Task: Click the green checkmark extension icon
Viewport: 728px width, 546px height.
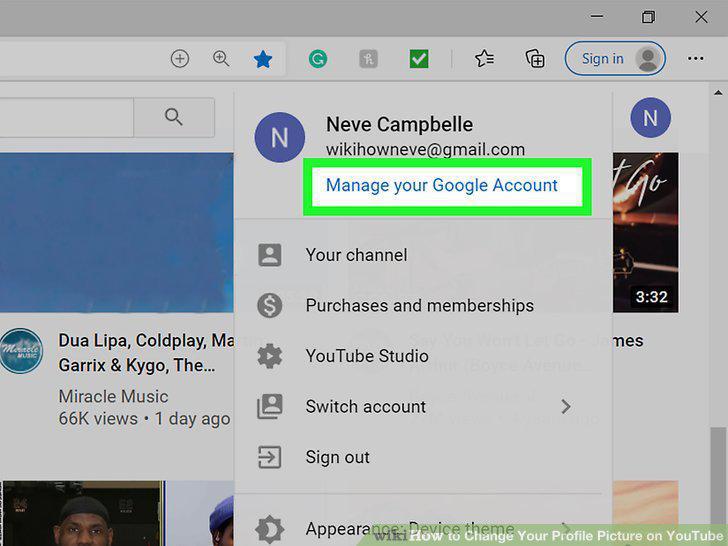Action: (419, 59)
